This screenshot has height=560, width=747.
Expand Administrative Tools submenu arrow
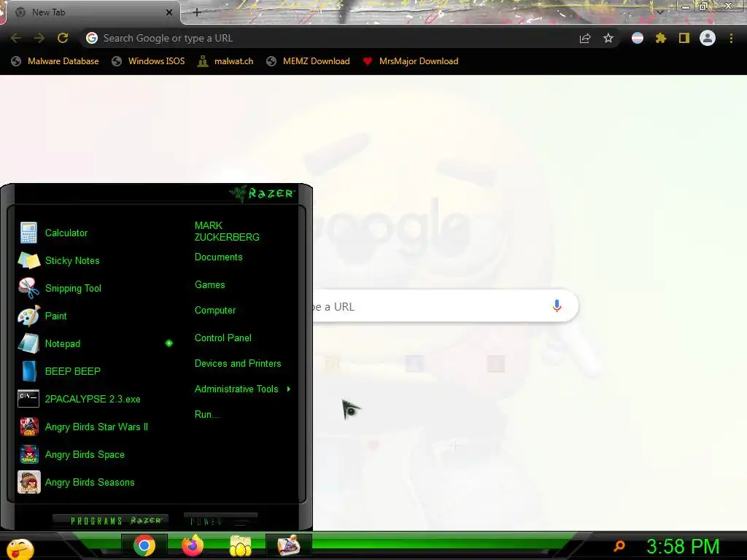(289, 389)
